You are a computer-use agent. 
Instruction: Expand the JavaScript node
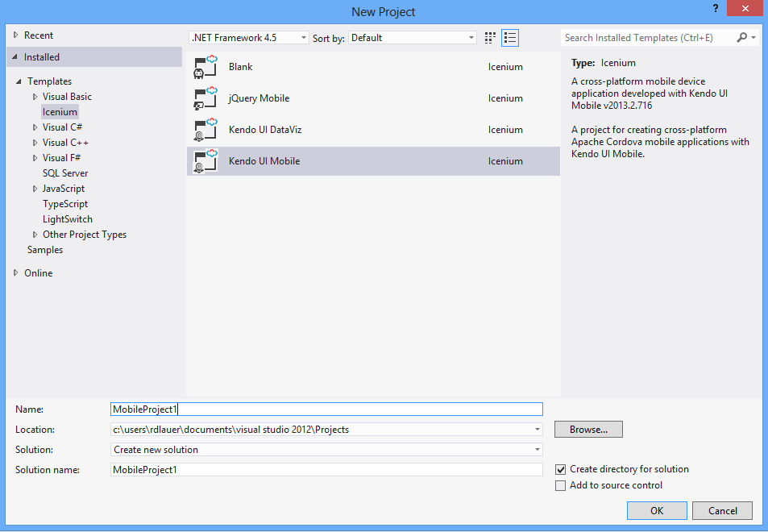tap(35, 189)
